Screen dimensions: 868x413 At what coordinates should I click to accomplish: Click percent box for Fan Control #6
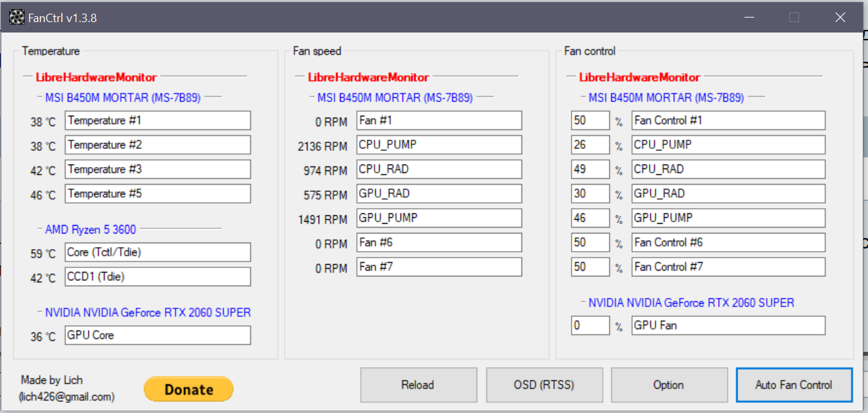590,243
